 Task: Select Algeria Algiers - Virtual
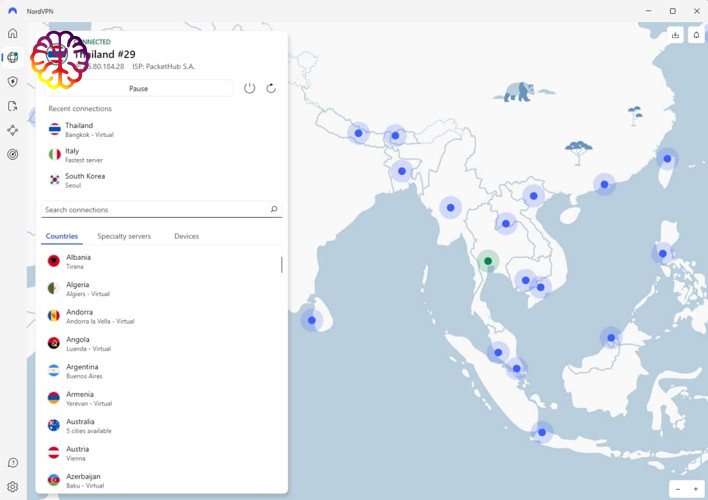pyautogui.click(x=162, y=289)
